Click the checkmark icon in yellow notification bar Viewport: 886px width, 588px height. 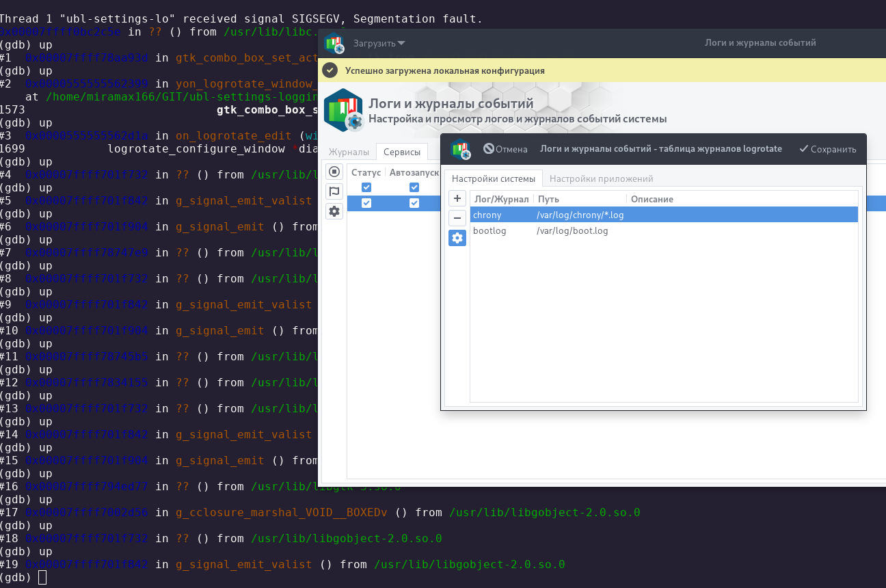click(330, 70)
